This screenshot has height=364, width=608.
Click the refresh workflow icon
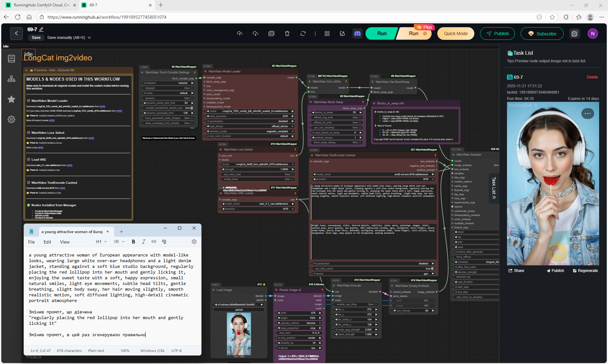(x=303, y=34)
